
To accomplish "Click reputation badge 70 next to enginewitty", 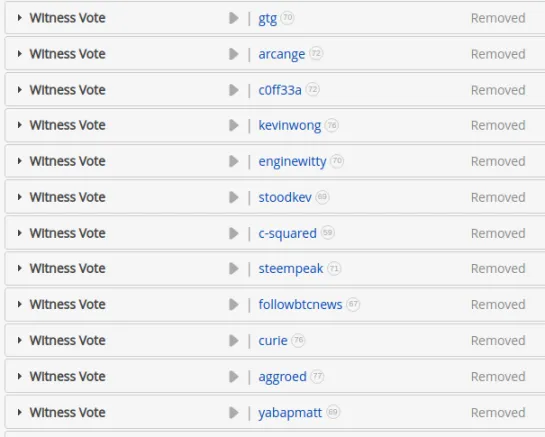I will [x=337, y=161].
